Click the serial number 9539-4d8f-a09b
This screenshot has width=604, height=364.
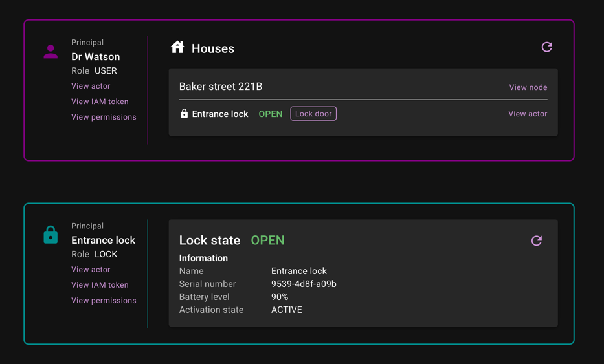click(304, 284)
